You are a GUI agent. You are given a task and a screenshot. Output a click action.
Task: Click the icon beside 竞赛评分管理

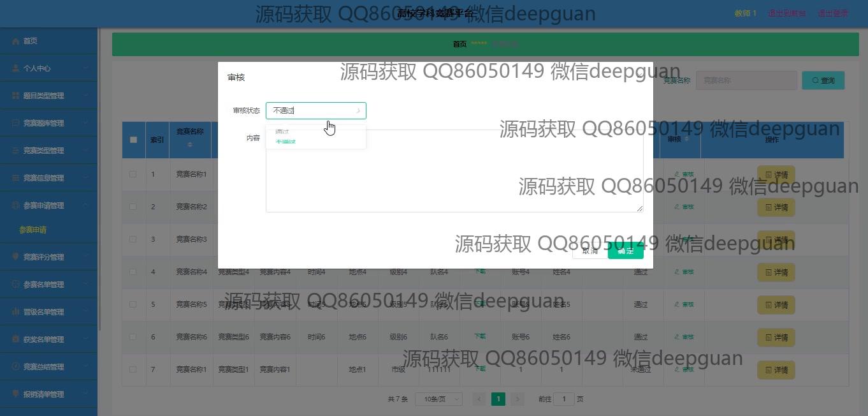tap(16, 257)
